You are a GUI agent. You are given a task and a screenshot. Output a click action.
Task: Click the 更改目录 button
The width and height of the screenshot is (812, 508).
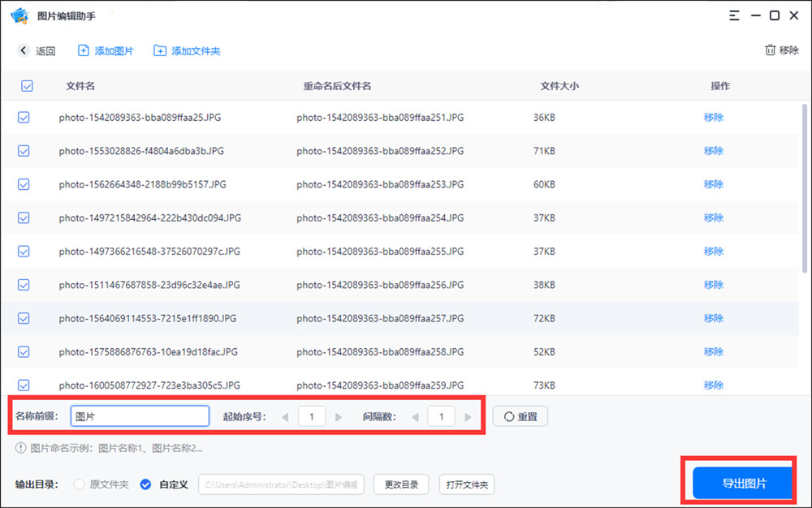(401, 484)
